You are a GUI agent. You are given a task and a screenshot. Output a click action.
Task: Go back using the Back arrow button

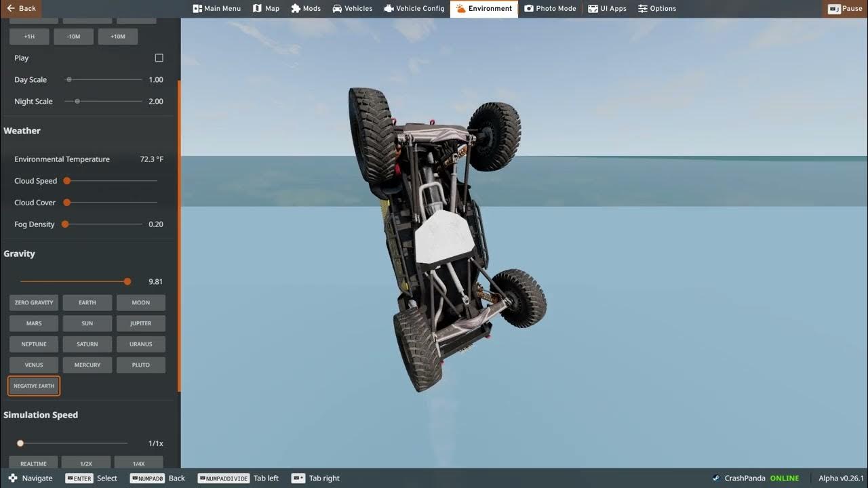21,8
